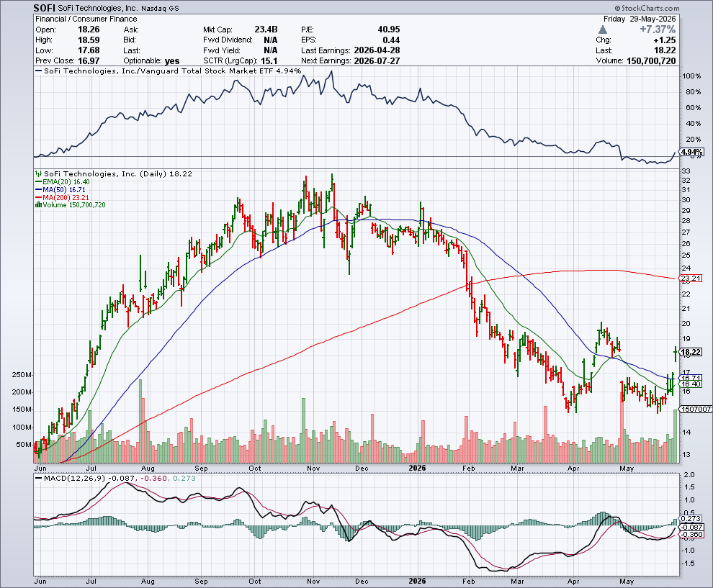The width and height of the screenshot is (713, 588).
Task: Click the Optionable yes value
Action: pos(172,61)
